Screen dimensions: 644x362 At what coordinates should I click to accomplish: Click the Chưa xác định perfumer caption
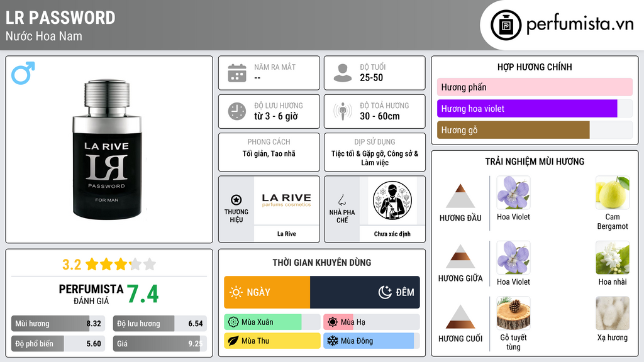coord(392,234)
